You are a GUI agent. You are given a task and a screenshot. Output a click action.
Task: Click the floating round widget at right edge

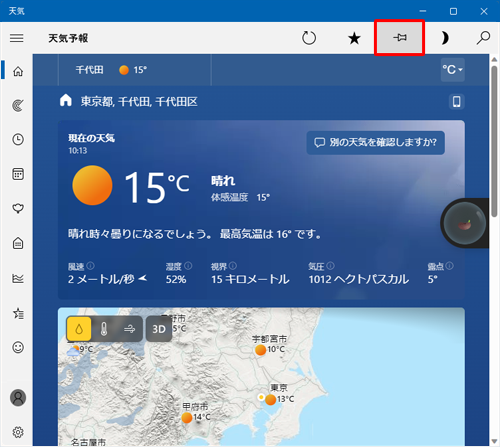465,223
